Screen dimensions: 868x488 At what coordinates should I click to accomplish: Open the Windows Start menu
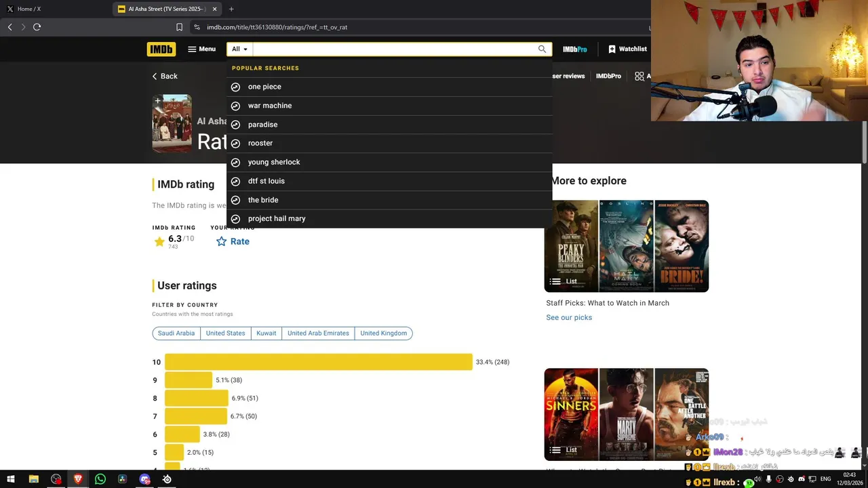click(x=10, y=479)
